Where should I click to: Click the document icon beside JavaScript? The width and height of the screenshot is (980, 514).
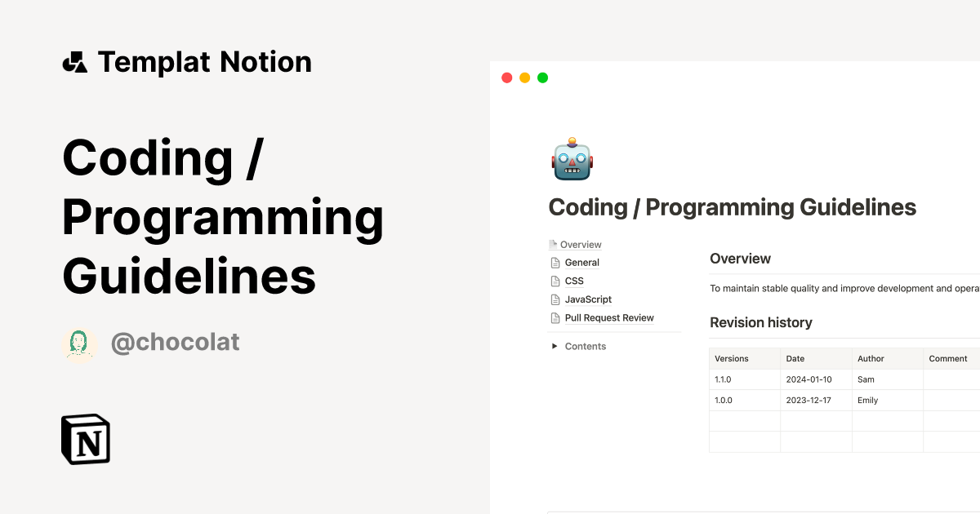pos(555,299)
